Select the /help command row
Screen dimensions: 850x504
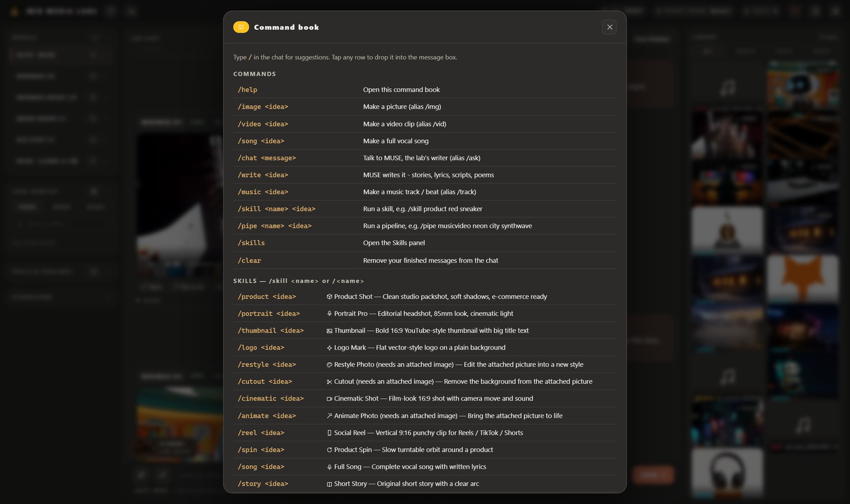425,90
